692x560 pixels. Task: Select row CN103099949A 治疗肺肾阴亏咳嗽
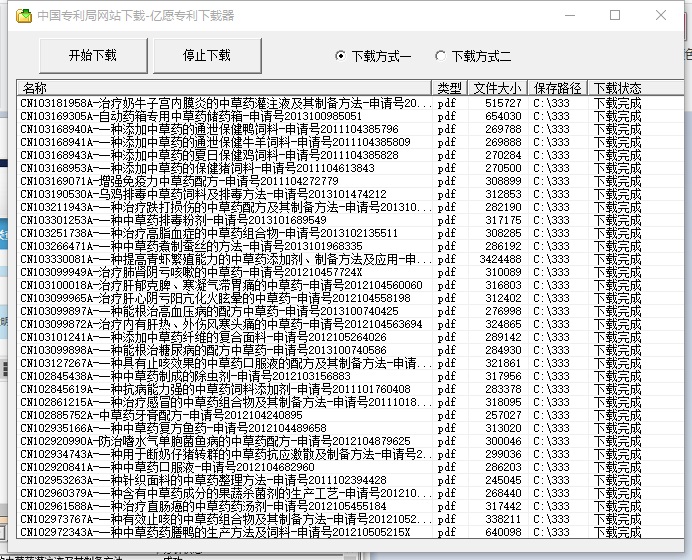[350, 272]
